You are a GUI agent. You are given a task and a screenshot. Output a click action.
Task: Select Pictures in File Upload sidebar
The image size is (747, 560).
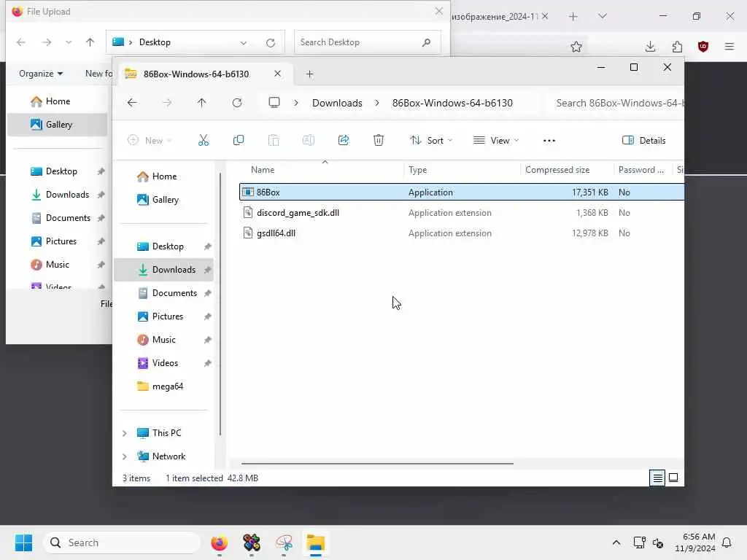(x=57, y=241)
